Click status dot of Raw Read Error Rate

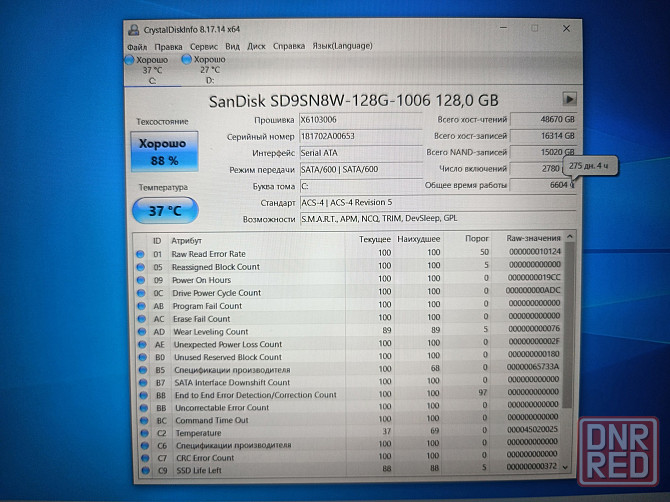pyautogui.click(x=140, y=254)
